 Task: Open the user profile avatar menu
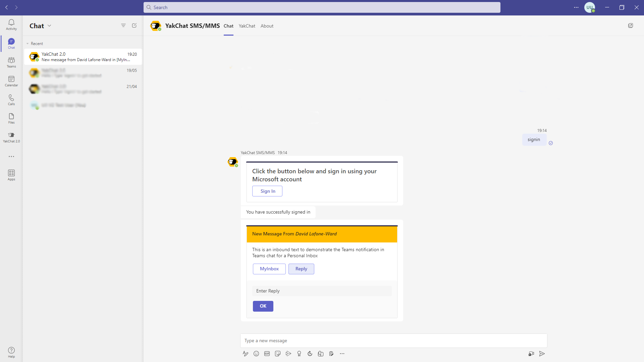[590, 7]
